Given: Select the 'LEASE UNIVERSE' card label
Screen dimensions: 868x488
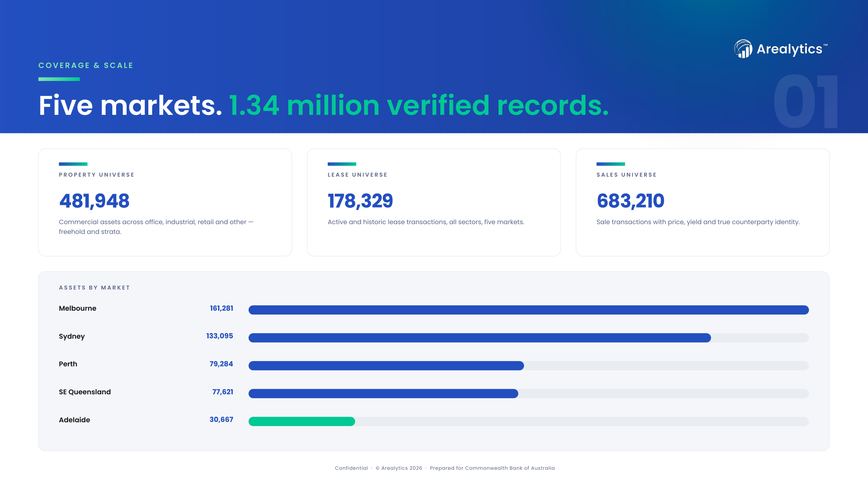Looking at the screenshot, I should coord(357,175).
